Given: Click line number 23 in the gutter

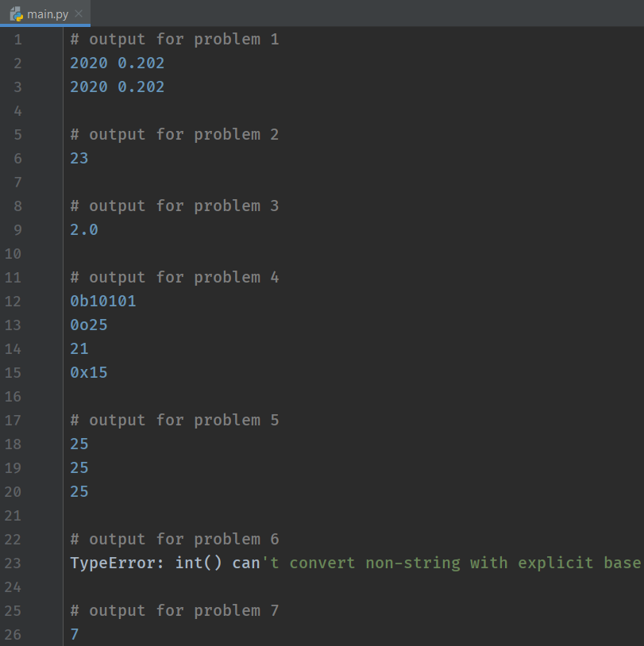Looking at the screenshot, I should tap(13, 563).
